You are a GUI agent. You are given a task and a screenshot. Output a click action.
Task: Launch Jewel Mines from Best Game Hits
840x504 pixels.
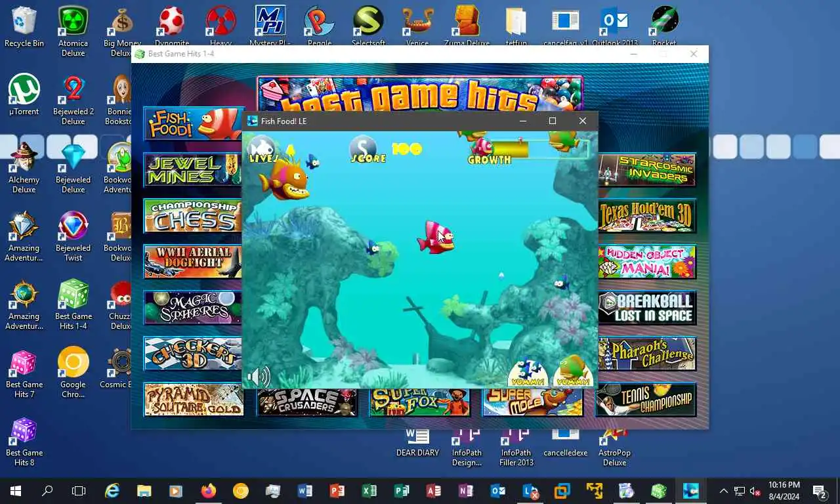coord(193,170)
